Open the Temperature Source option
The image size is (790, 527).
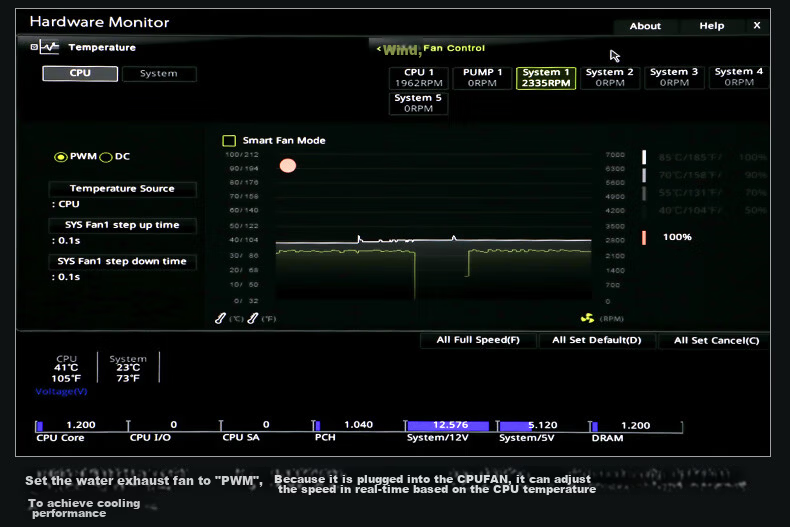tap(122, 189)
